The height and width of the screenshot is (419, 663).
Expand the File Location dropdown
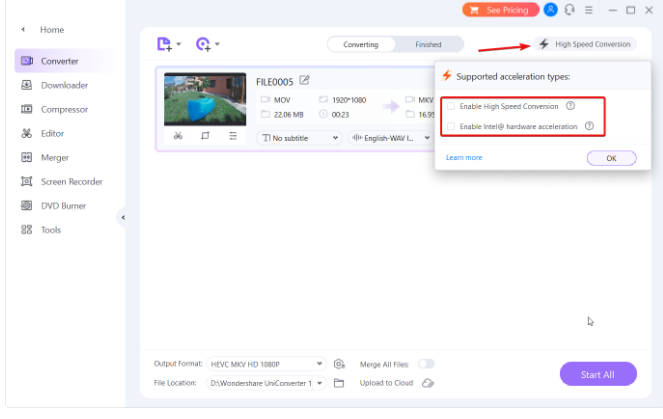click(x=320, y=383)
